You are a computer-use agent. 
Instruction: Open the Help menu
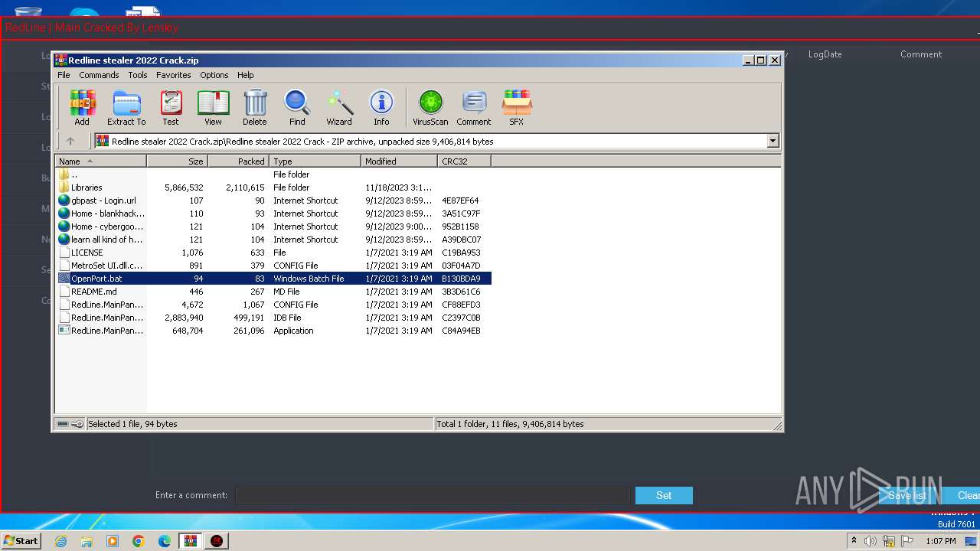tap(245, 75)
